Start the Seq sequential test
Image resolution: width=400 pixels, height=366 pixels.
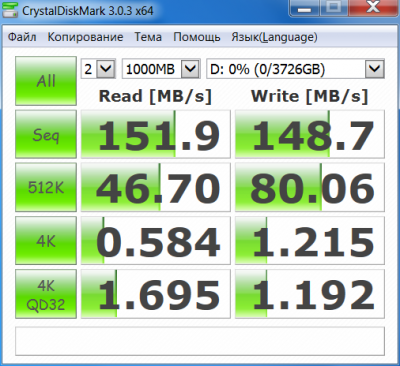click(x=46, y=134)
